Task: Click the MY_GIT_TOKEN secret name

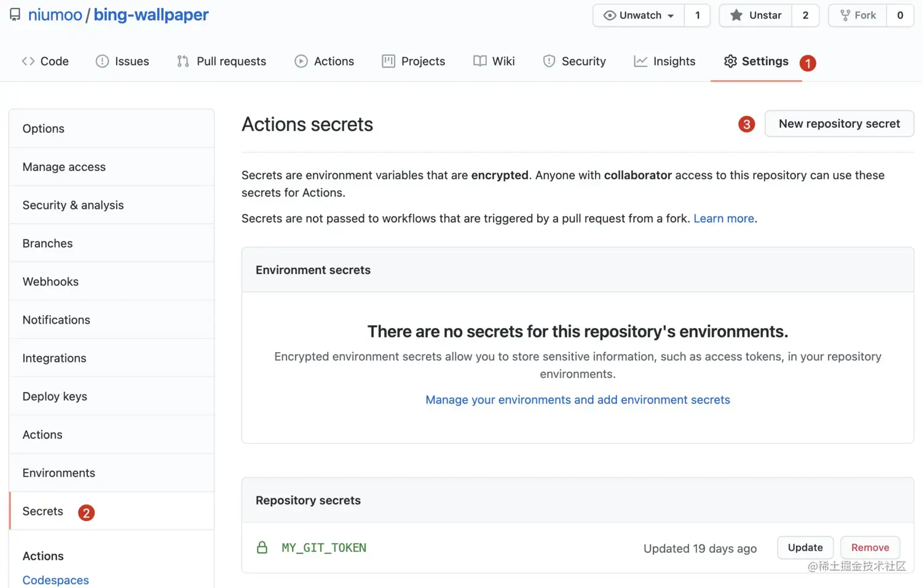Action: tap(324, 547)
